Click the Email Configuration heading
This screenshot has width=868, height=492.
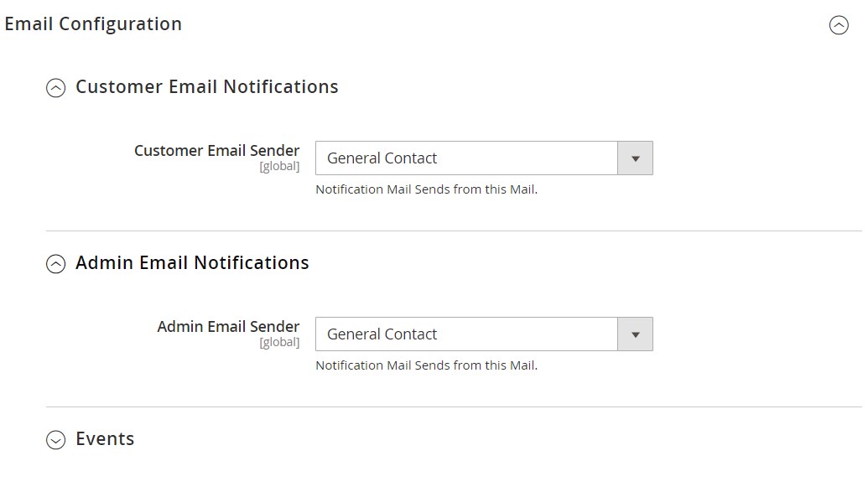(x=93, y=24)
